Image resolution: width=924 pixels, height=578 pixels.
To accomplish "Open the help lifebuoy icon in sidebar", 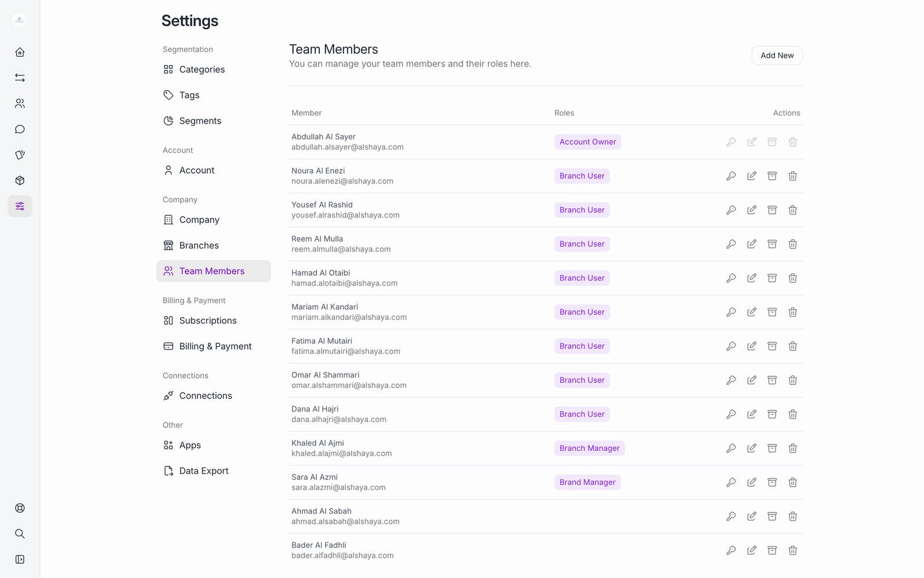I will point(20,508).
